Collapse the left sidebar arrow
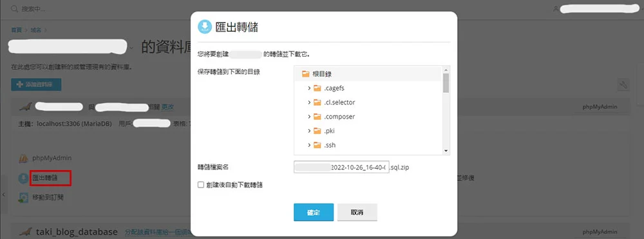Screen dimensions: 644x239 pyautogui.click(x=4, y=195)
